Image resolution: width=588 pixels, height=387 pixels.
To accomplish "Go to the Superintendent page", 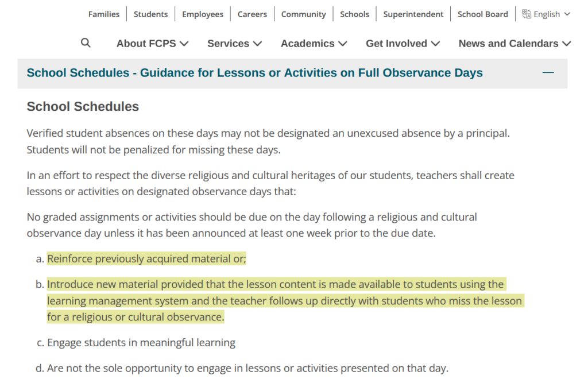I will 413,14.
